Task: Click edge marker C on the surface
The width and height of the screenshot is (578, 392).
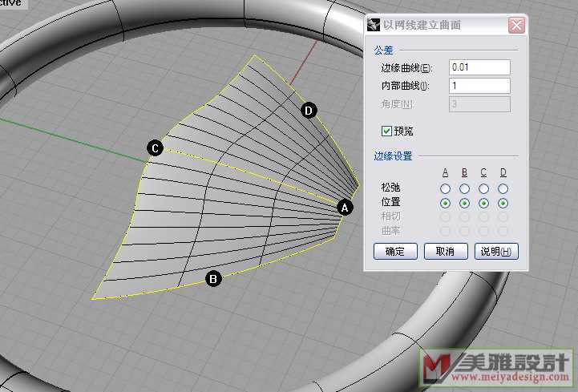Action: tap(156, 148)
